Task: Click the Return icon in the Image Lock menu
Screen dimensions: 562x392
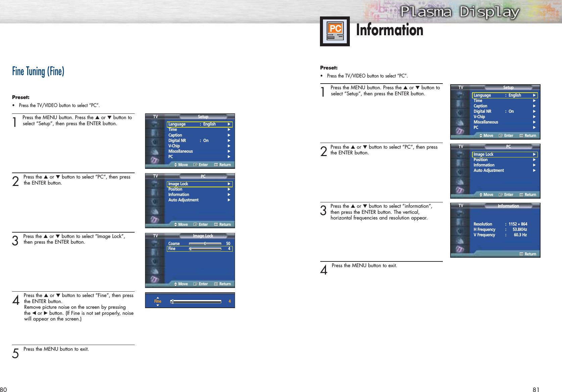Action: pos(216,284)
